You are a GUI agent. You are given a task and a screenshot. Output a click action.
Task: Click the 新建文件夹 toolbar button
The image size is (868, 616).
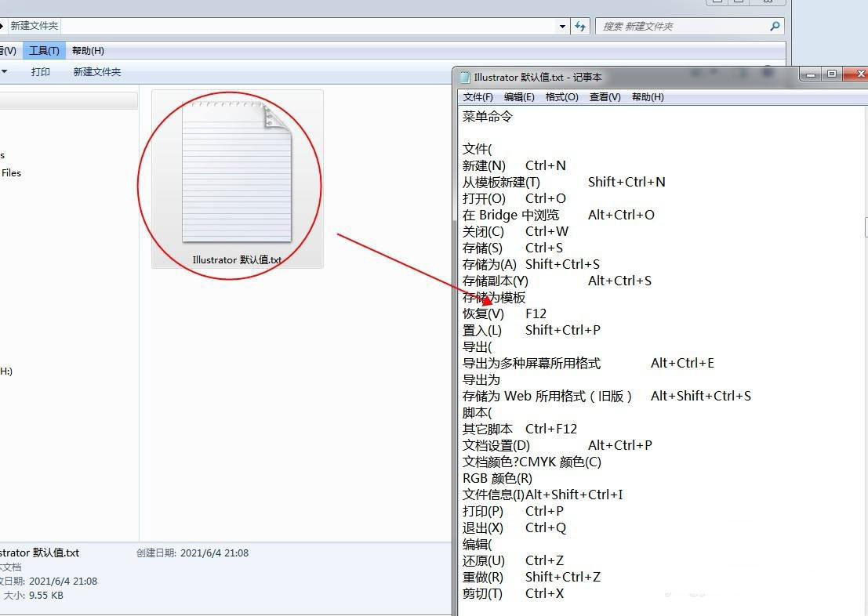pos(97,72)
